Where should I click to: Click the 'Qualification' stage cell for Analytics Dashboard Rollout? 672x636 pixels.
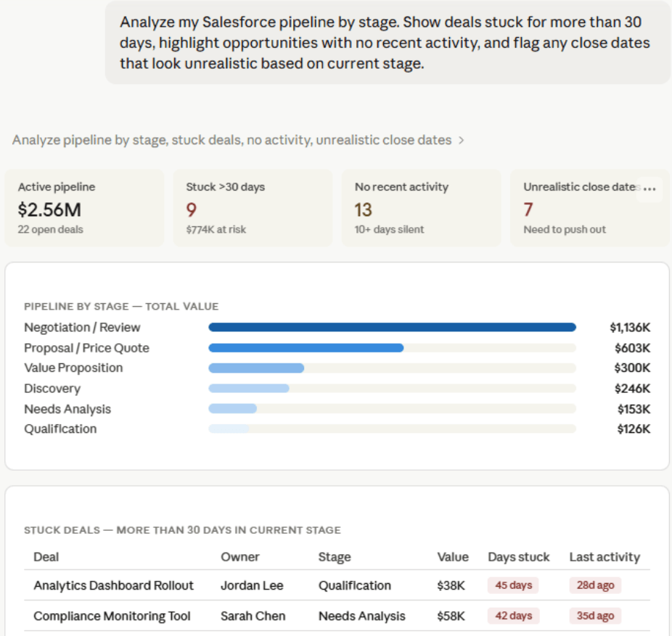354,585
